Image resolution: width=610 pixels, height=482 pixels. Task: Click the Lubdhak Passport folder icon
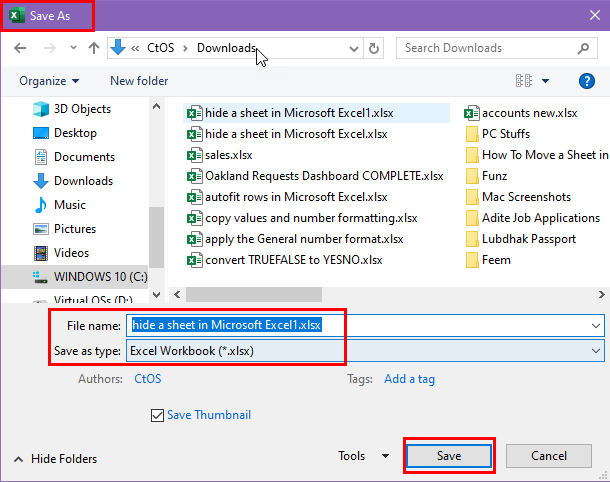[472, 239]
